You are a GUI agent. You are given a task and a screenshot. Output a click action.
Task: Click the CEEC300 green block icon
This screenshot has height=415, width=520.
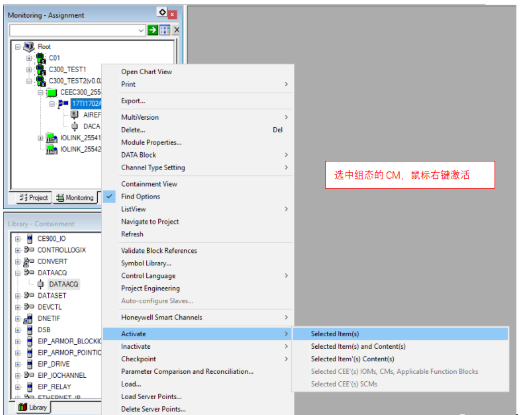coord(52,92)
